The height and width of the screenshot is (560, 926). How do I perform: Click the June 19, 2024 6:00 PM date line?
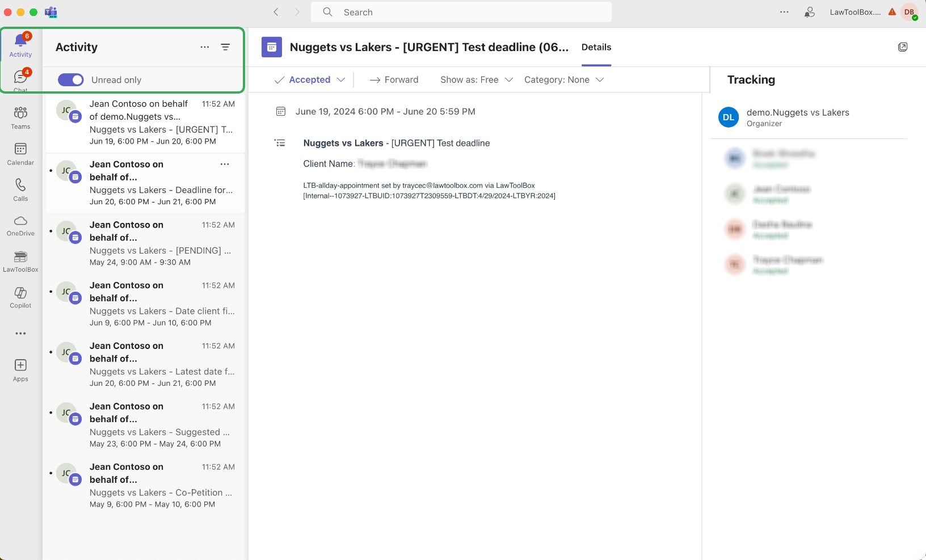pos(385,112)
